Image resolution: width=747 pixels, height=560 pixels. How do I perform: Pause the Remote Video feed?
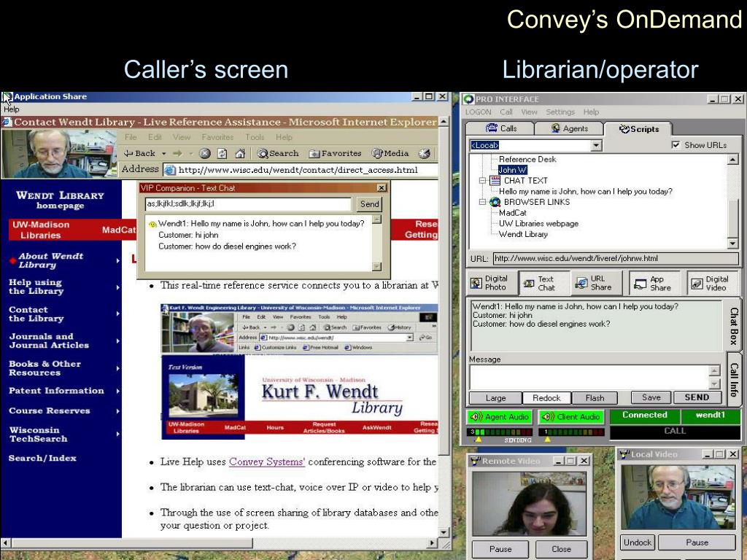500,549
